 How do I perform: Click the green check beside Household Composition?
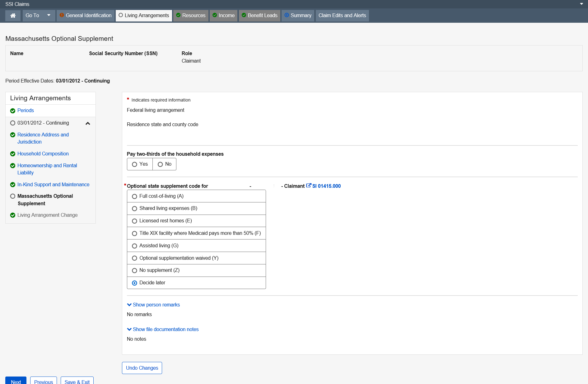point(13,154)
